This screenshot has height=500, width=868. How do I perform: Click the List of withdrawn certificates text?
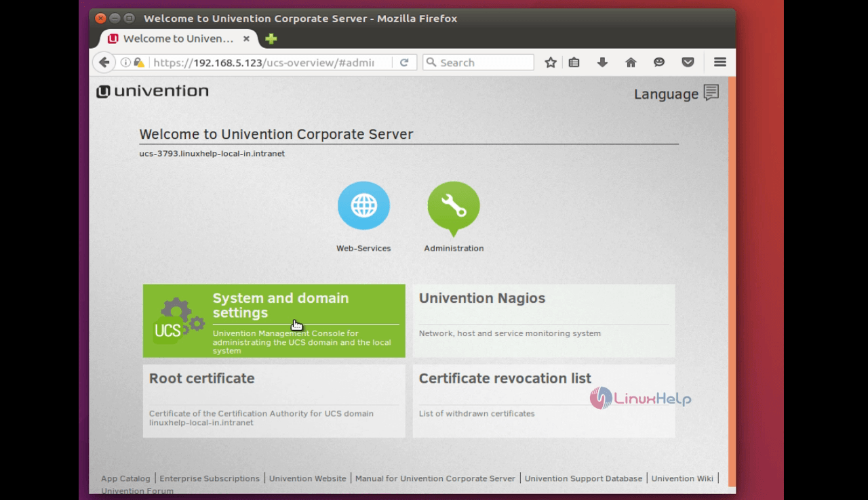pyautogui.click(x=477, y=413)
